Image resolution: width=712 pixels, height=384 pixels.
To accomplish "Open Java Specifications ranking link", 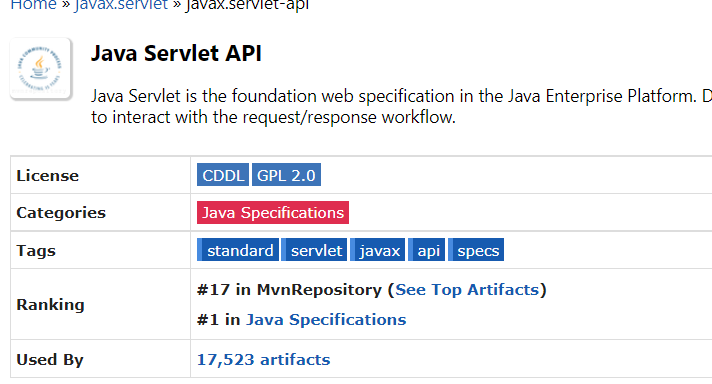I will (326, 320).
